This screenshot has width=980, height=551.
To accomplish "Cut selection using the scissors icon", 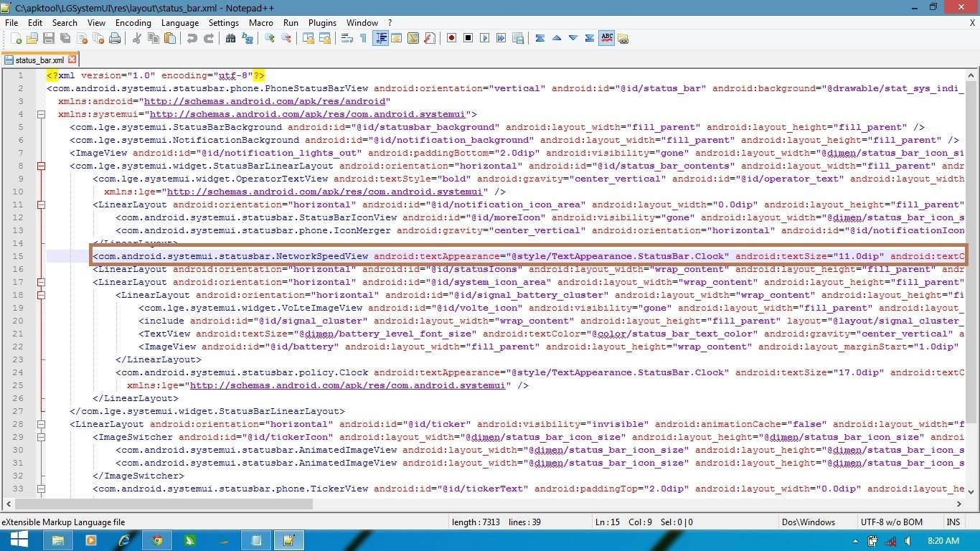I will (x=137, y=38).
